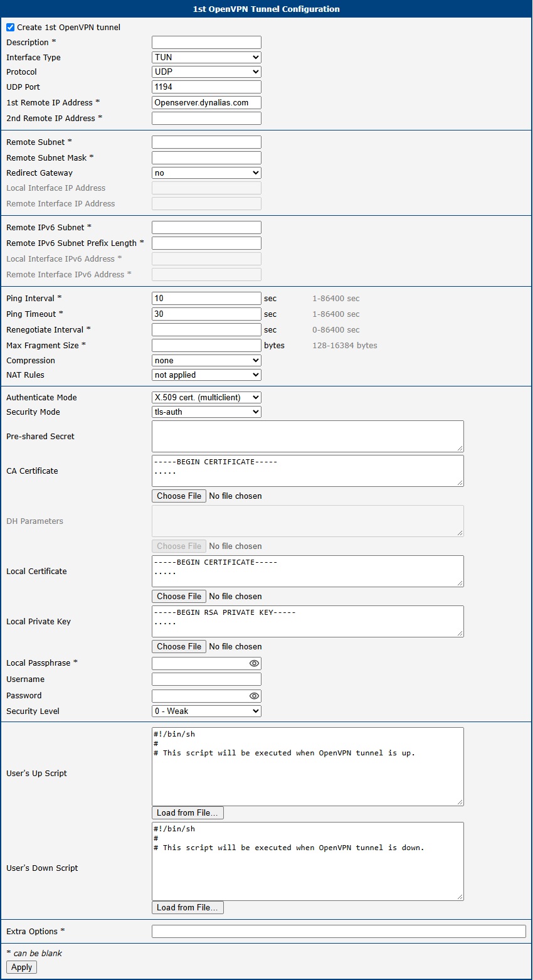The width and height of the screenshot is (533, 980).
Task: Click "0-86400 sec" hint text
Action: coord(336,330)
